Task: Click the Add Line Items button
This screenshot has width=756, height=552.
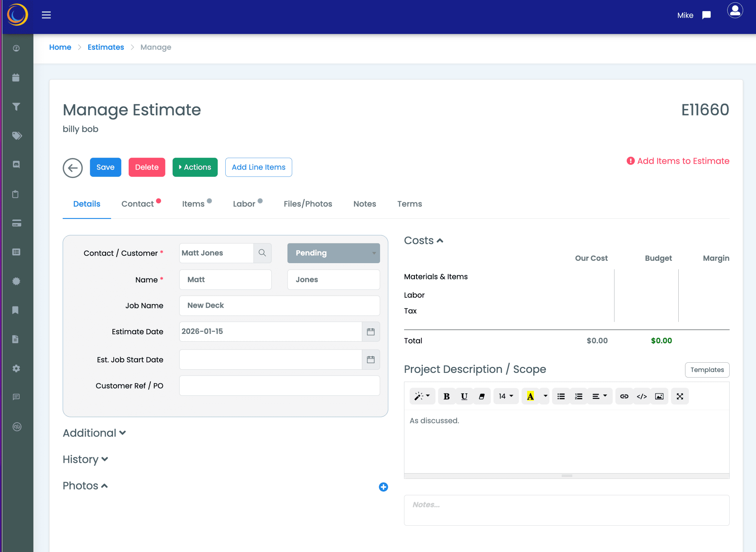Action: (258, 167)
